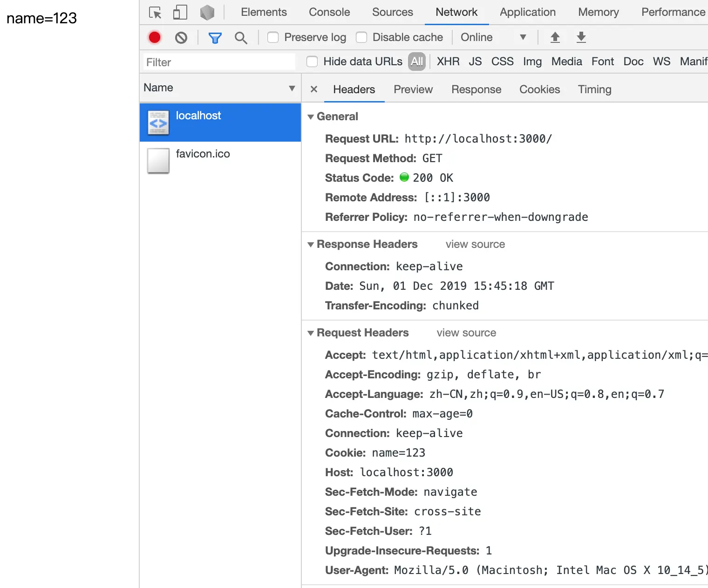
Task: Select the favicon.ico request row
Action: pos(220,161)
